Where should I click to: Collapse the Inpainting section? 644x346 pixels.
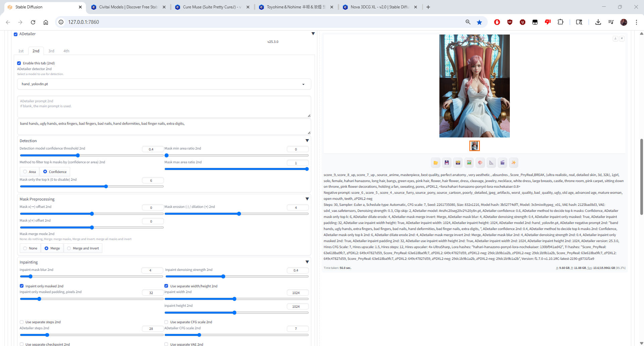point(307,262)
